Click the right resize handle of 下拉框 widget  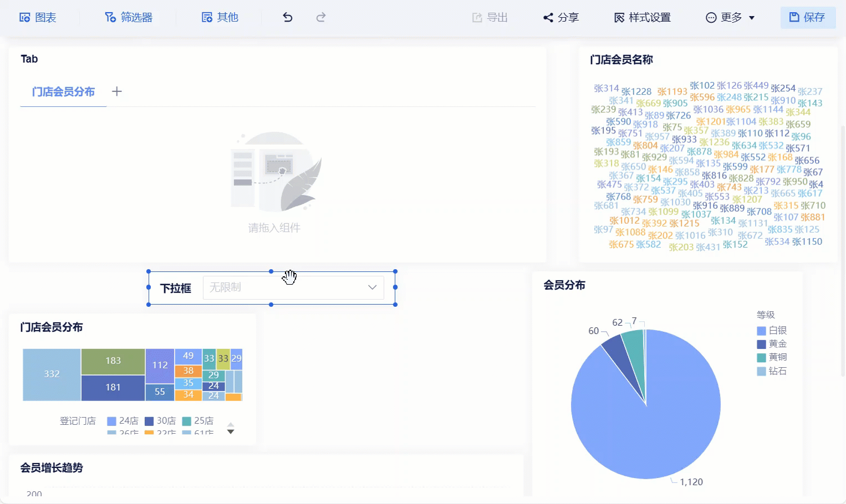click(x=395, y=287)
